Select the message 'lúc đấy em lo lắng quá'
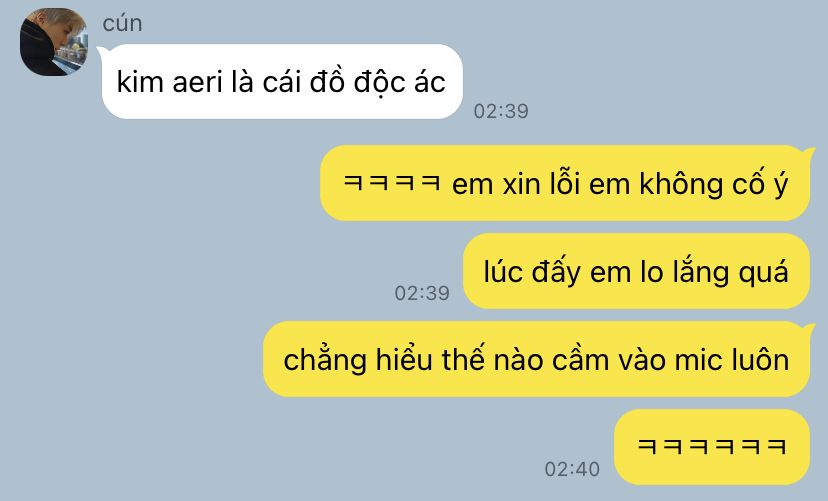This screenshot has width=828, height=501. [x=636, y=271]
